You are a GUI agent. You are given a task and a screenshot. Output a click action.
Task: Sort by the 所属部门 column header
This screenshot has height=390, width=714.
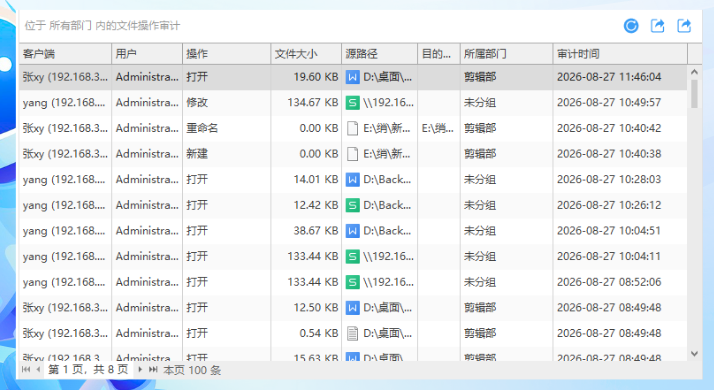pos(507,54)
